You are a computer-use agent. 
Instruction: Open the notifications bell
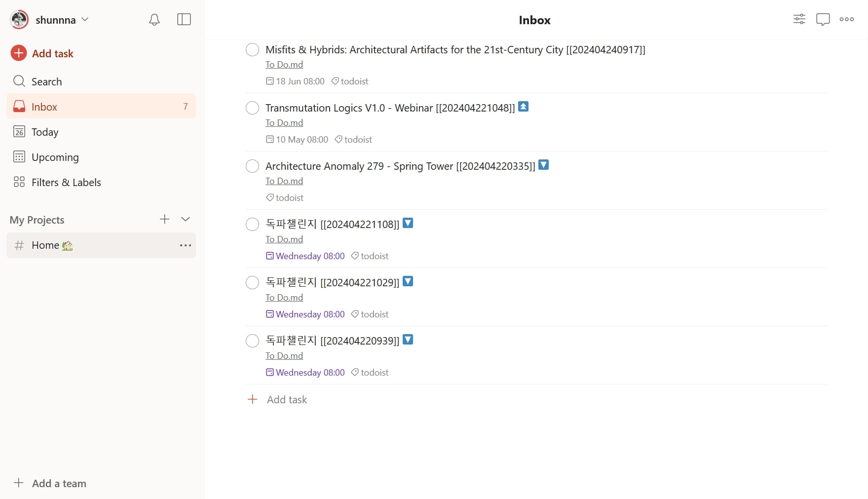(154, 20)
